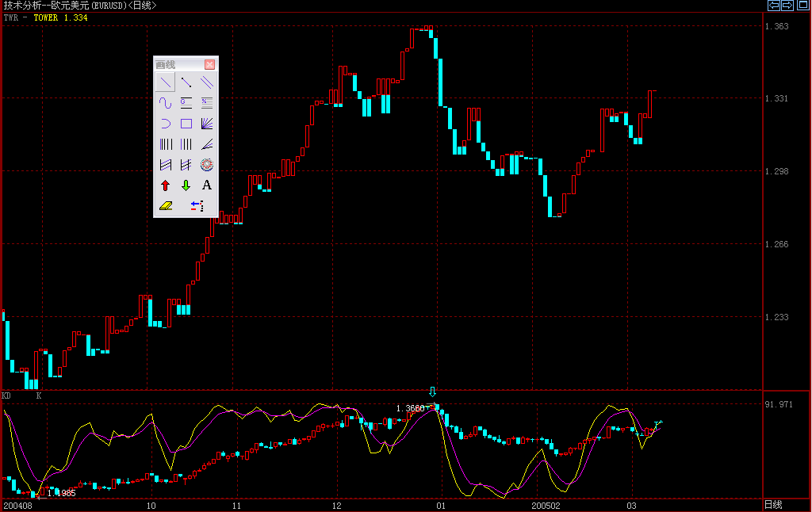
Task: Click the yellow eraser tool
Action: pyautogui.click(x=165, y=206)
